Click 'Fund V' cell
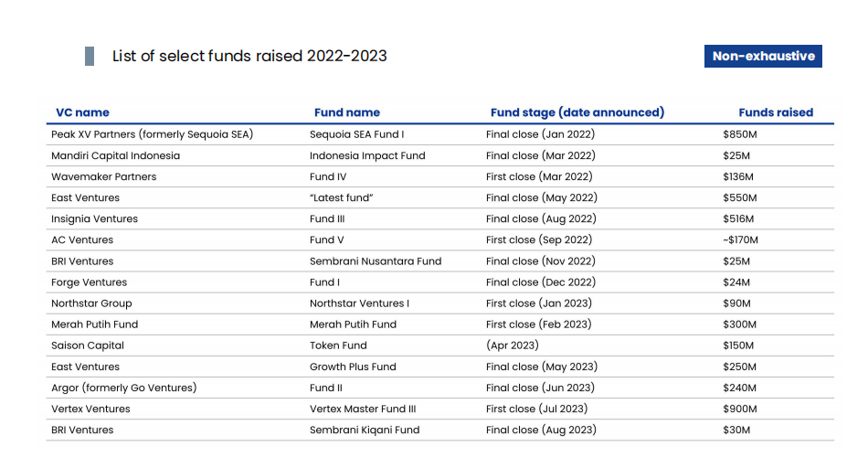 click(x=327, y=239)
